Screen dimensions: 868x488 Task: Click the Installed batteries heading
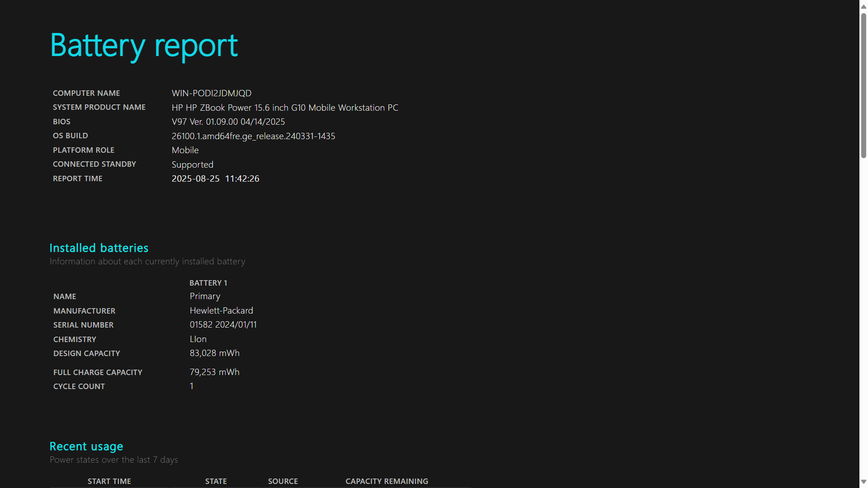[x=99, y=248]
